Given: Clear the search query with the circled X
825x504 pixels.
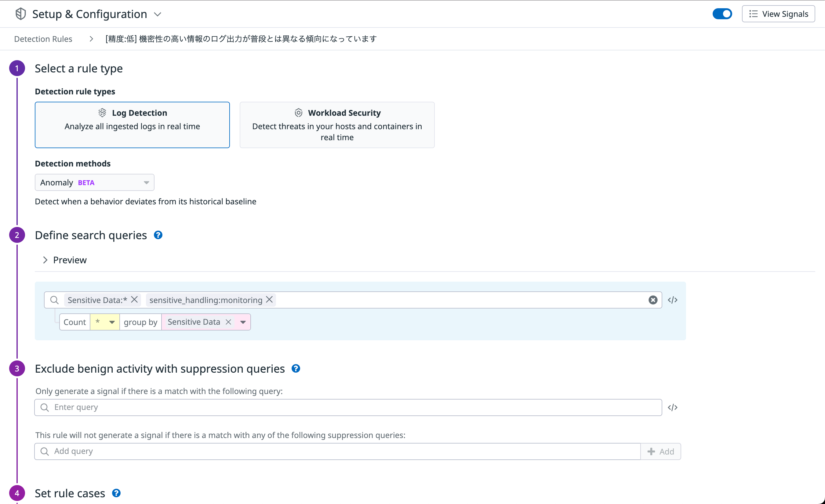Looking at the screenshot, I should click(652, 300).
